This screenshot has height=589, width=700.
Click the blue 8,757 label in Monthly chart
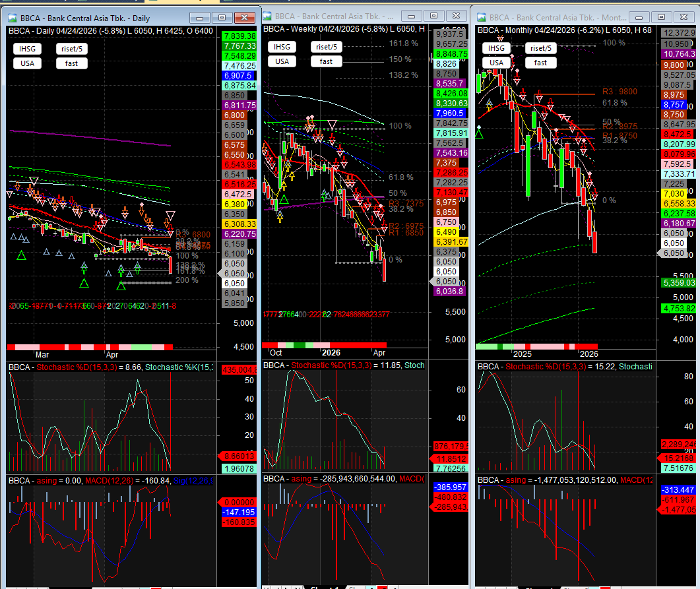674,104
